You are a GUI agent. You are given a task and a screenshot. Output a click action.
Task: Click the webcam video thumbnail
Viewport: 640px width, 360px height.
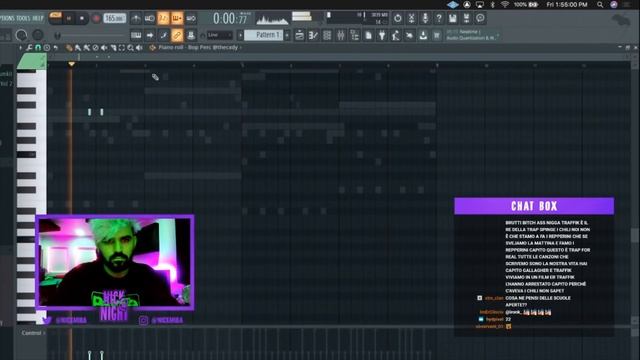115,262
